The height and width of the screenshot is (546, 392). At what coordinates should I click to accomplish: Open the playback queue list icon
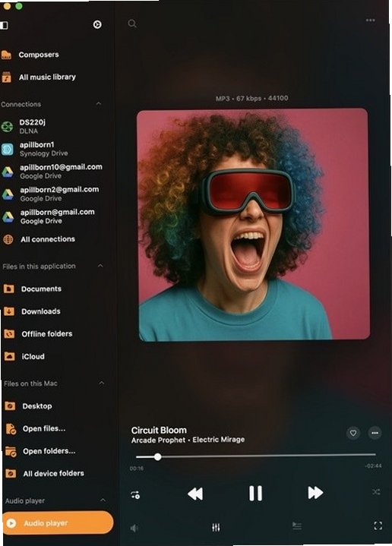tap(297, 525)
